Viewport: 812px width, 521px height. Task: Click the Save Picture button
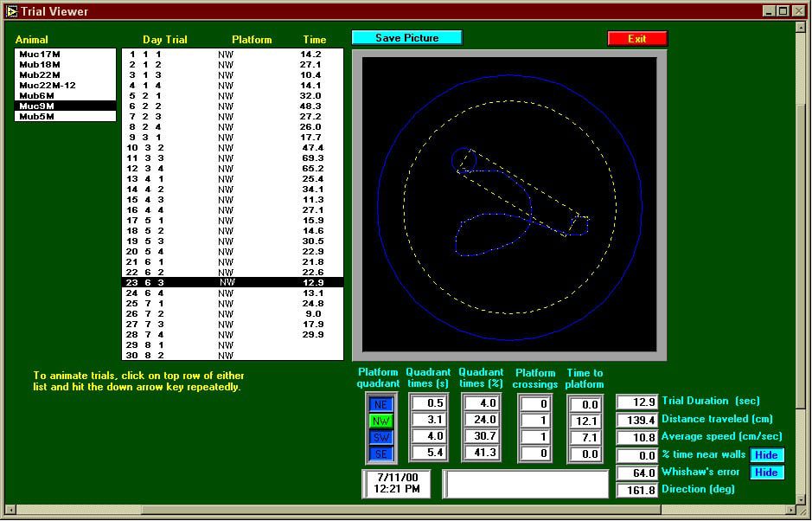pyautogui.click(x=406, y=38)
